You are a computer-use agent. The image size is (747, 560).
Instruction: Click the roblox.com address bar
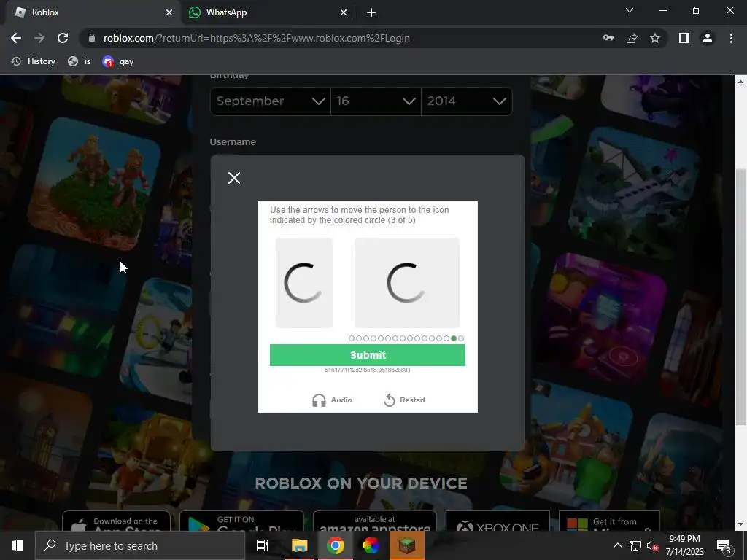pyautogui.click(x=256, y=38)
